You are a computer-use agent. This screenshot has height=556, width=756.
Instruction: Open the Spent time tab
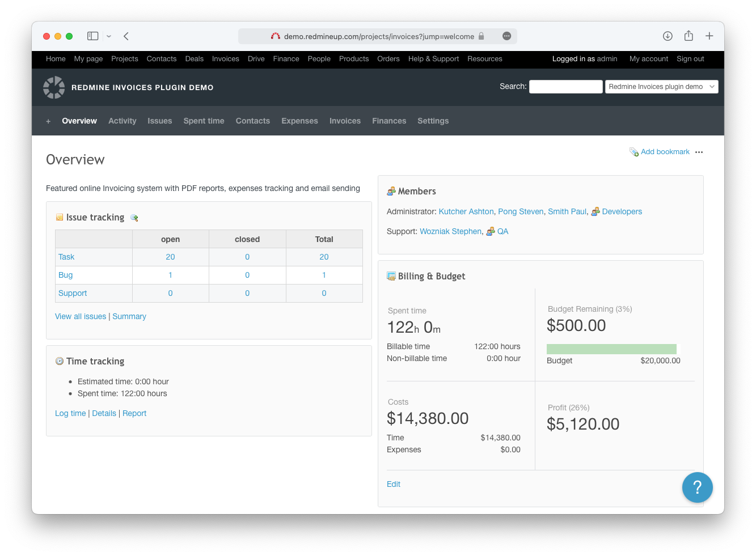click(x=204, y=121)
